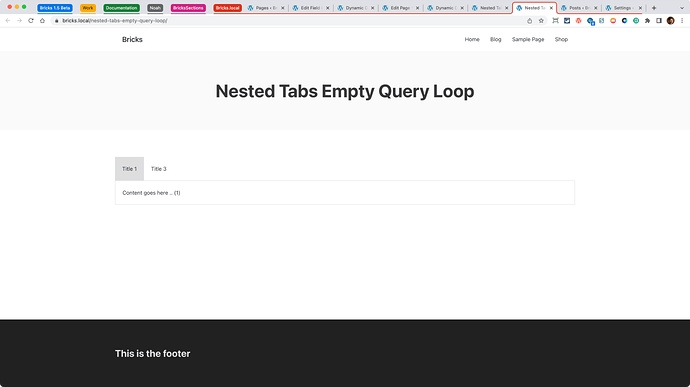Click the URL address bar

(290, 21)
